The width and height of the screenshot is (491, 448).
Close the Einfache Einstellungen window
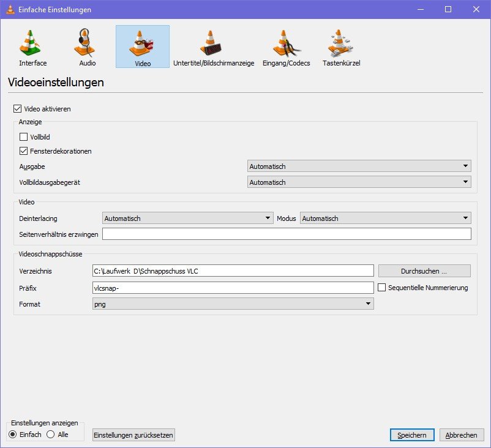(476, 9)
